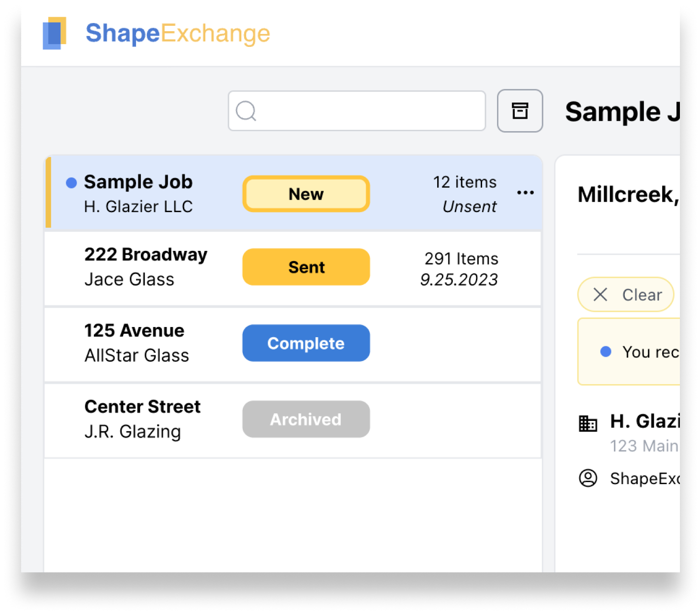Click the blue dot in notification banner
Screen dimensions: 700x613
pos(606,352)
